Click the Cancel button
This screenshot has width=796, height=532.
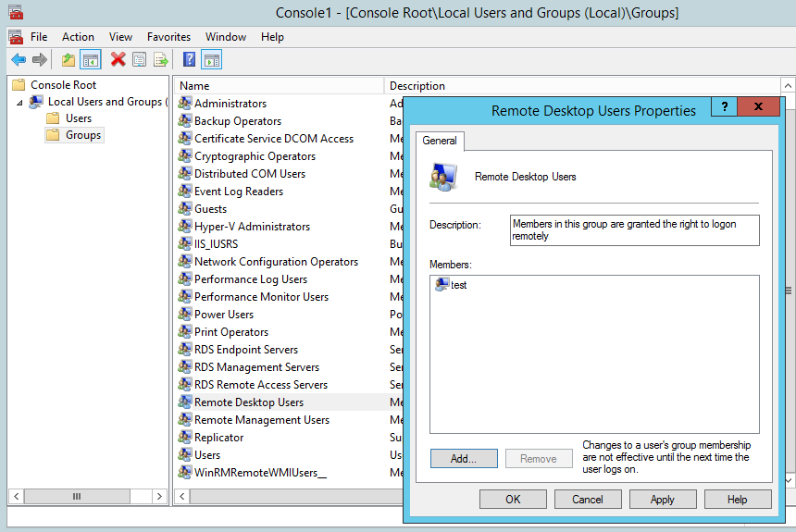pyautogui.click(x=588, y=499)
